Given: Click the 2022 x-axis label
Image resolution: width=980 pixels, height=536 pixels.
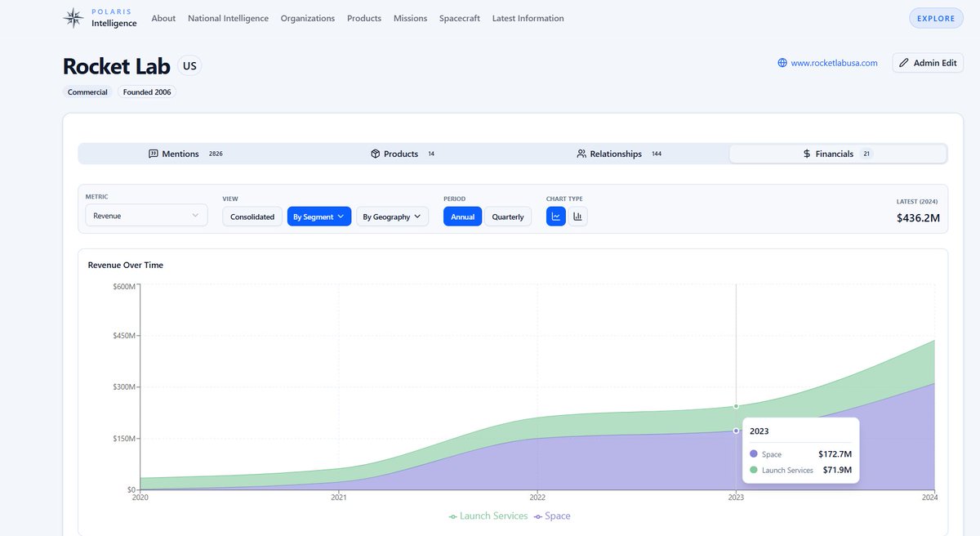Looking at the screenshot, I should (x=537, y=497).
